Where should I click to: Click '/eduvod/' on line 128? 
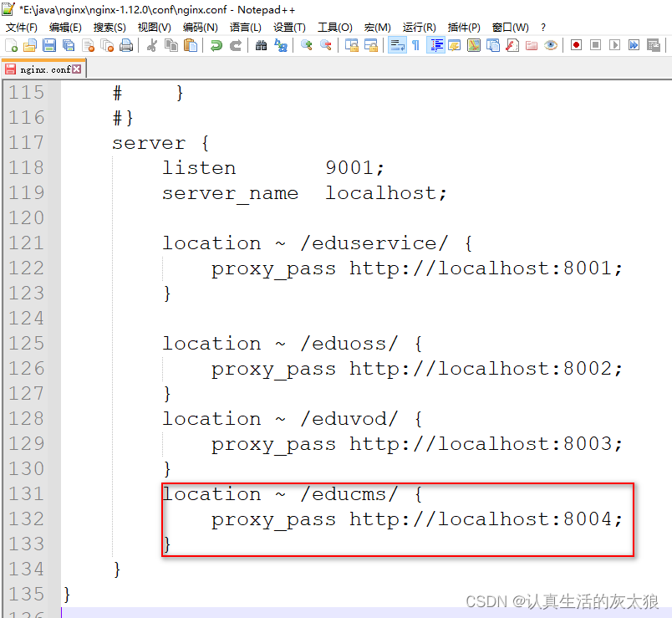click(x=349, y=419)
